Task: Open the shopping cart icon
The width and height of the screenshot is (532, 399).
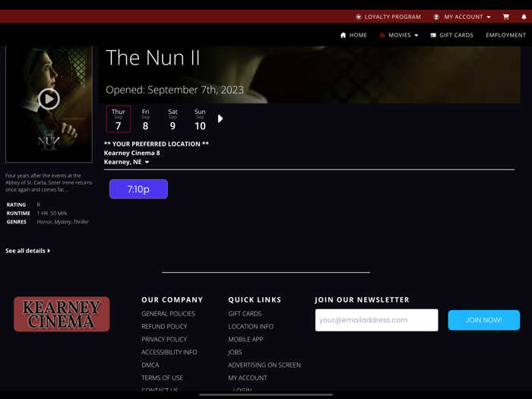Action: [506, 17]
